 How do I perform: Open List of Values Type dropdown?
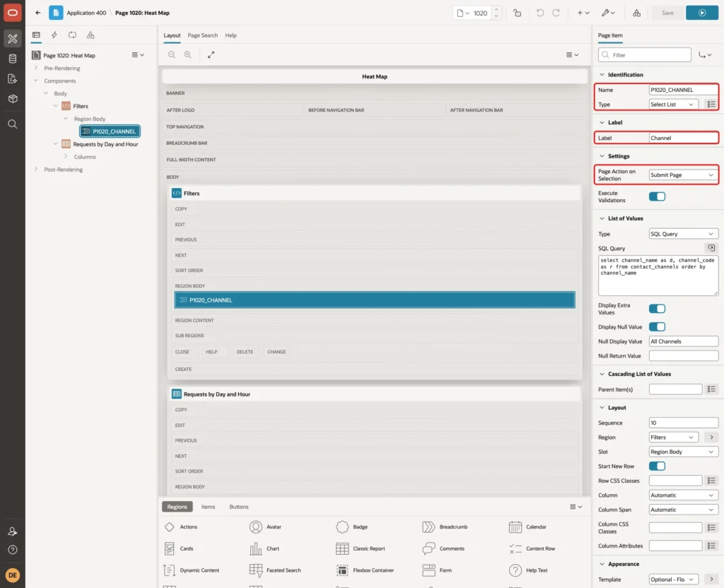(684, 234)
